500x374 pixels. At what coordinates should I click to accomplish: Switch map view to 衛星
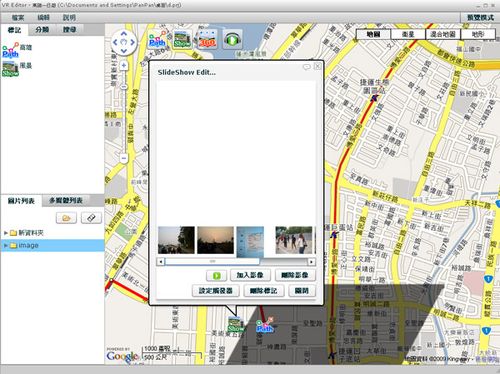(x=408, y=34)
